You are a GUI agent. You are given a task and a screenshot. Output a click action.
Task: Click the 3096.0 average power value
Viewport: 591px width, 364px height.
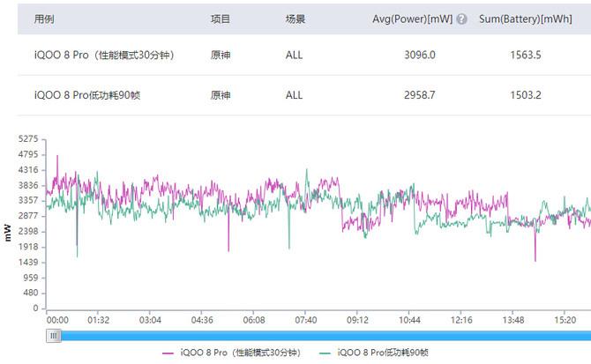point(420,55)
